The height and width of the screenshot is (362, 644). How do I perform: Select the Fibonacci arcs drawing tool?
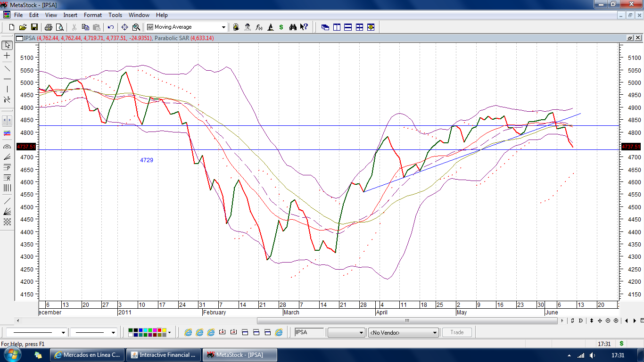[x=7, y=147]
